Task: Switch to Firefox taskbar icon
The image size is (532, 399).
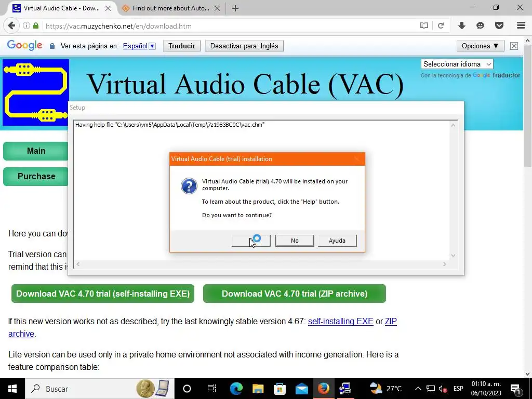Action: (323, 389)
